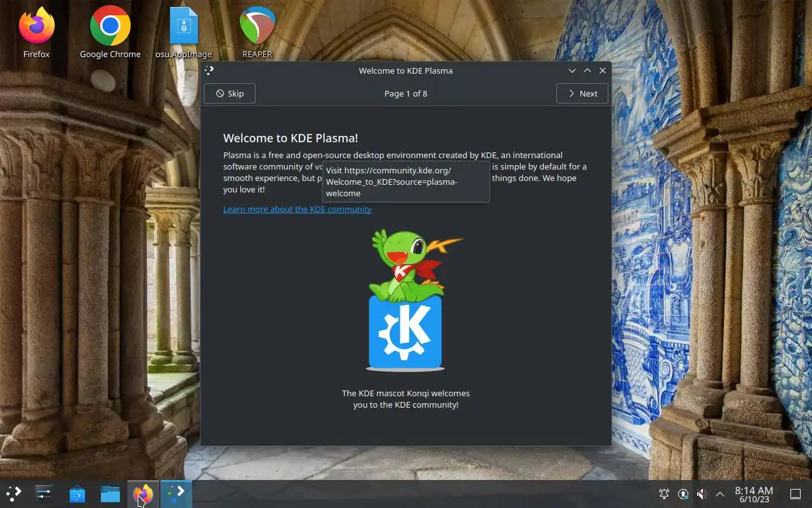Launch the Discover software center from taskbar
This screenshot has width=812, height=508.
click(77, 493)
